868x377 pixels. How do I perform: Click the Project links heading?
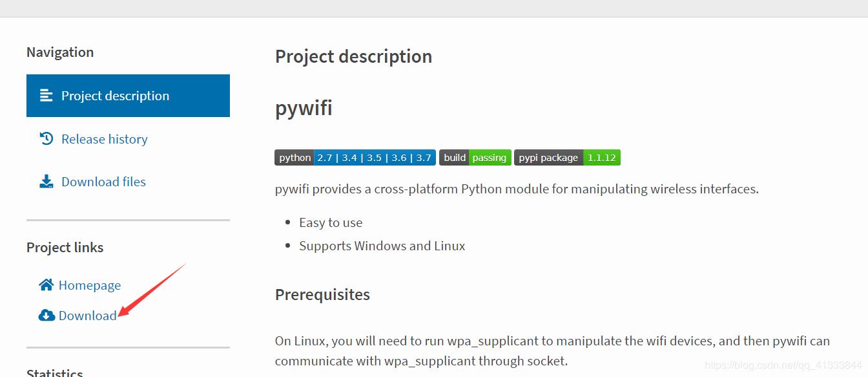65,247
